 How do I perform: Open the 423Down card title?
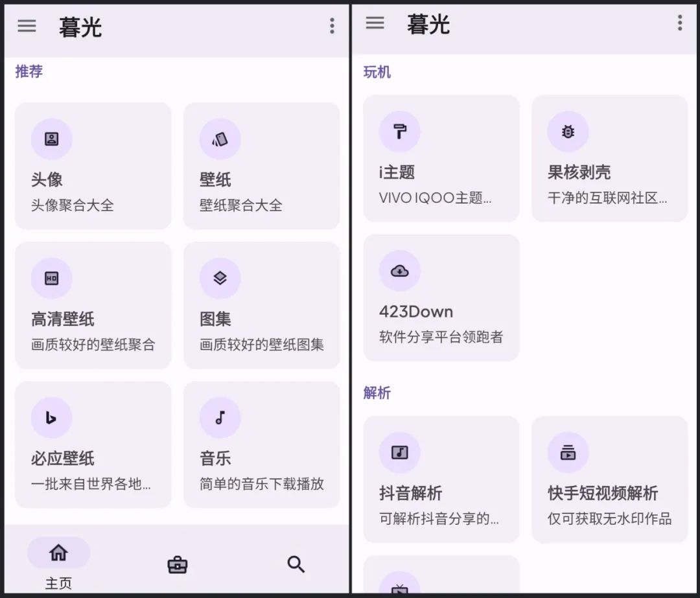[416, 312]
